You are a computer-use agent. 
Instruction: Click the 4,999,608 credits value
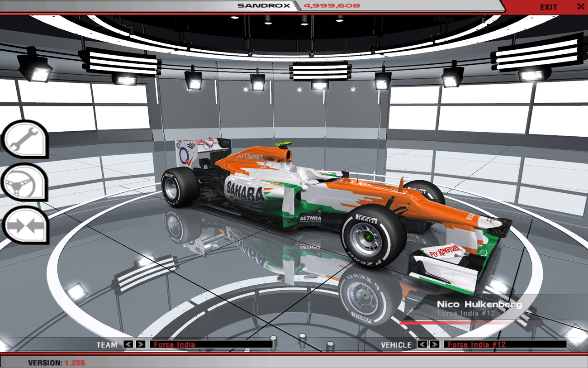pyautogui.click(x=332, y=6)
